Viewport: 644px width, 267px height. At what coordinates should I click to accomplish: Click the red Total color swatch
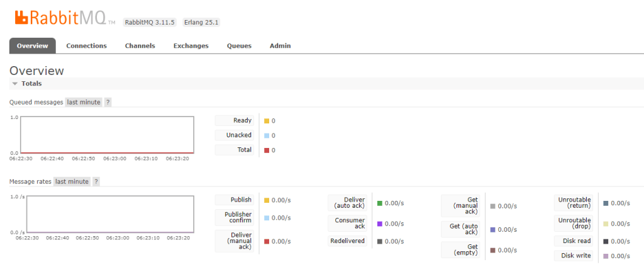[x=267, y=151]
